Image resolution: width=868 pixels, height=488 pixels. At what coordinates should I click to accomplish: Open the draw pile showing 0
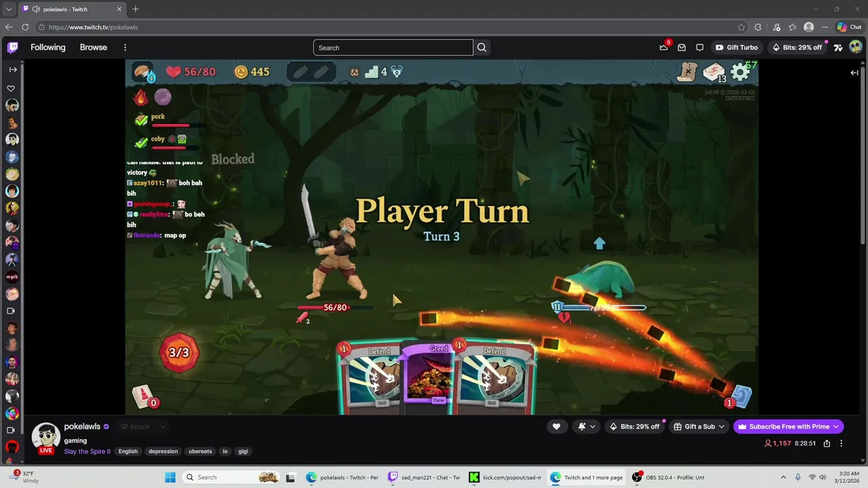pyautogui.click(x=144, y=398)
